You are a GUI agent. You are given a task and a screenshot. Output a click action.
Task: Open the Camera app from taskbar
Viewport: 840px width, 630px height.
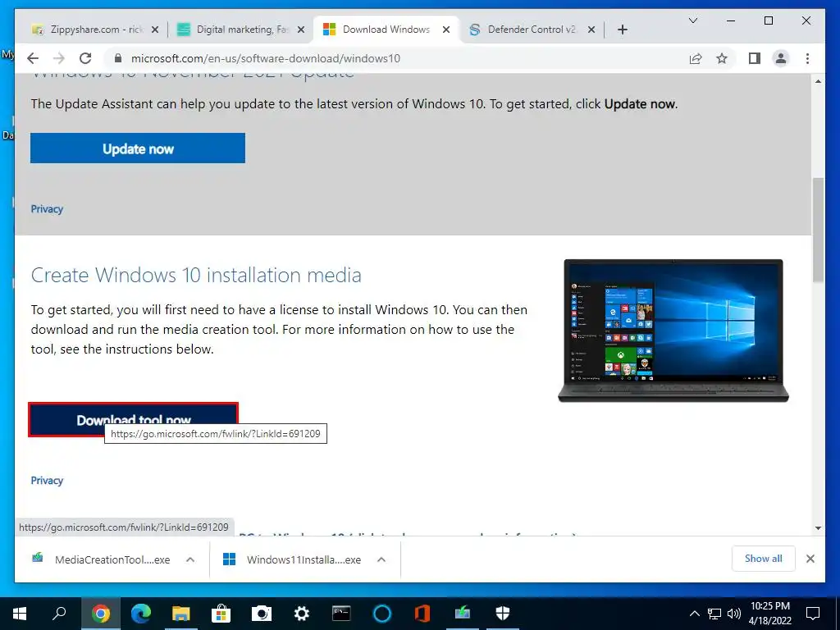[x=262, y=614]
